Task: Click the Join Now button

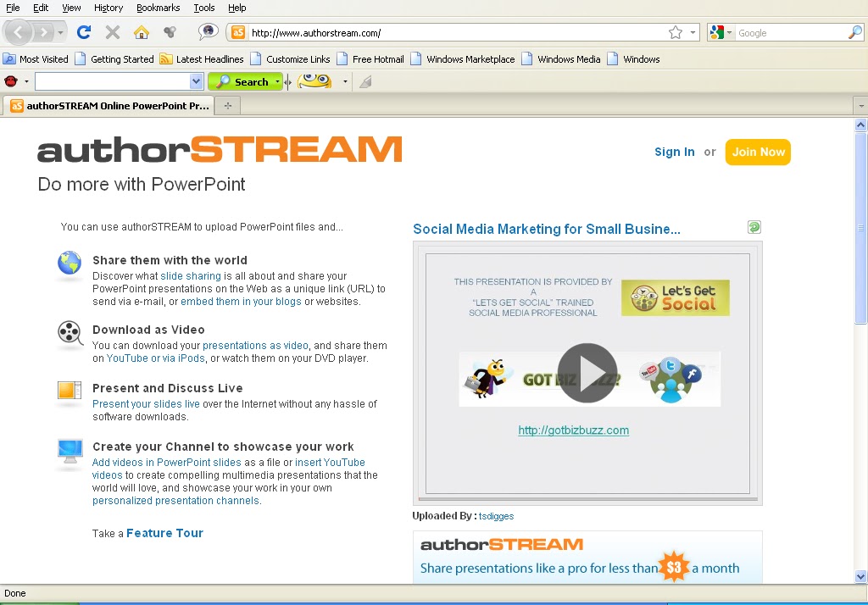Action: click(x=758, y=152)
